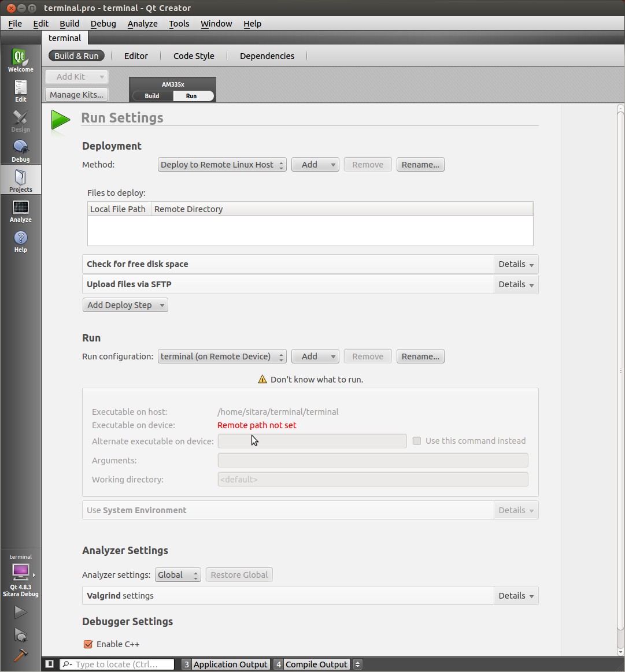Open the Application Output pane
625x672 pixels.
pyautogui.click(x=226, y=664)
